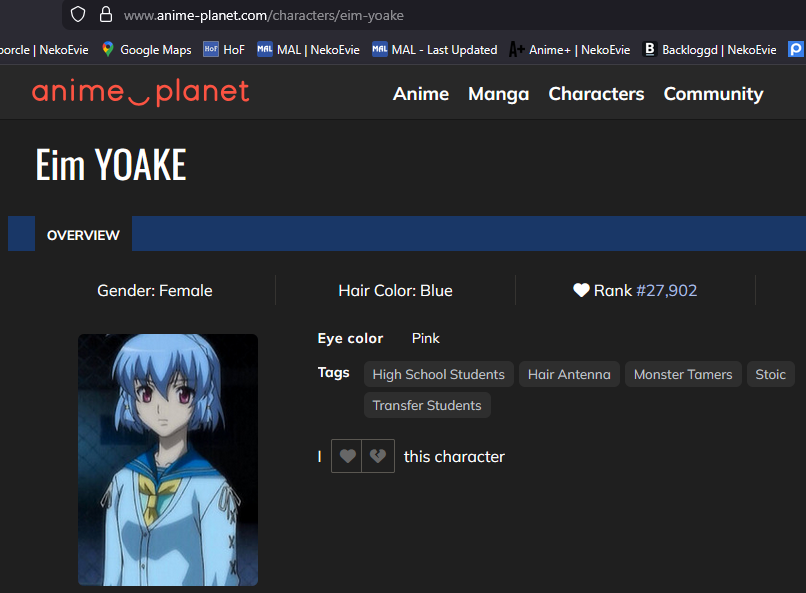The image size is (806, 593).
Task: Click the Pink eye color value
Action: (426, 338)
